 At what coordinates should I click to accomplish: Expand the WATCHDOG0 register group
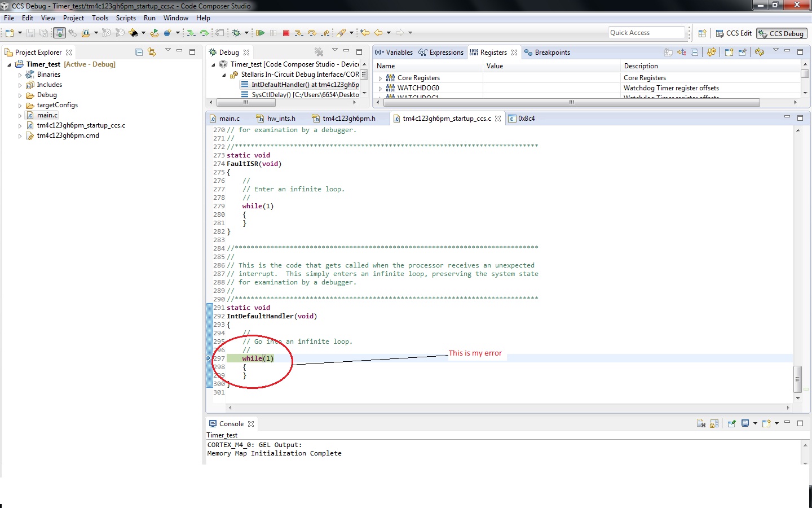pyautogui.click(x=380, y=89)
